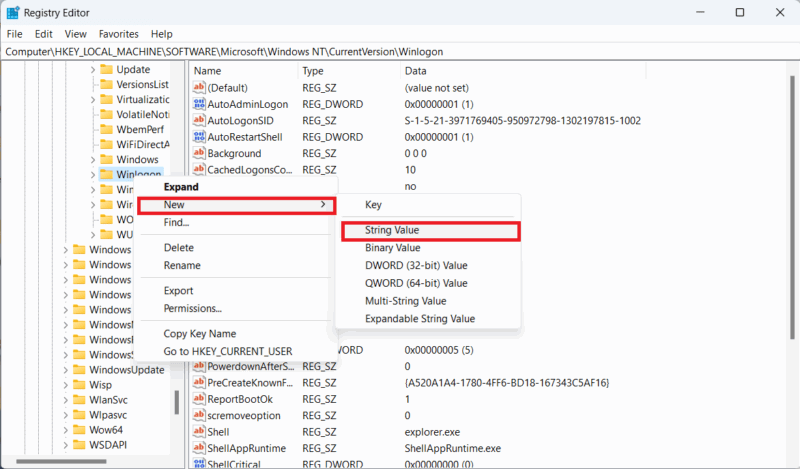This screenshot has width=800, height=469.
Task: Click the Update folder icon in tree
Action: 106,70
